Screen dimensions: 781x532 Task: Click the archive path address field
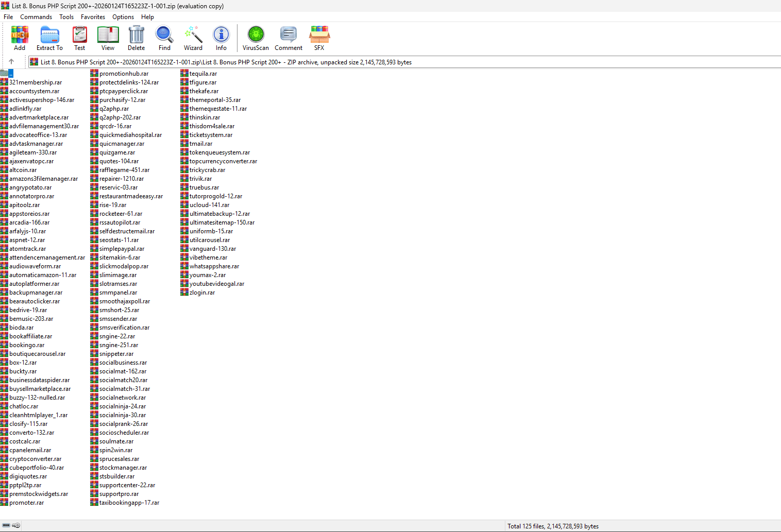click(x=309, y=62)
